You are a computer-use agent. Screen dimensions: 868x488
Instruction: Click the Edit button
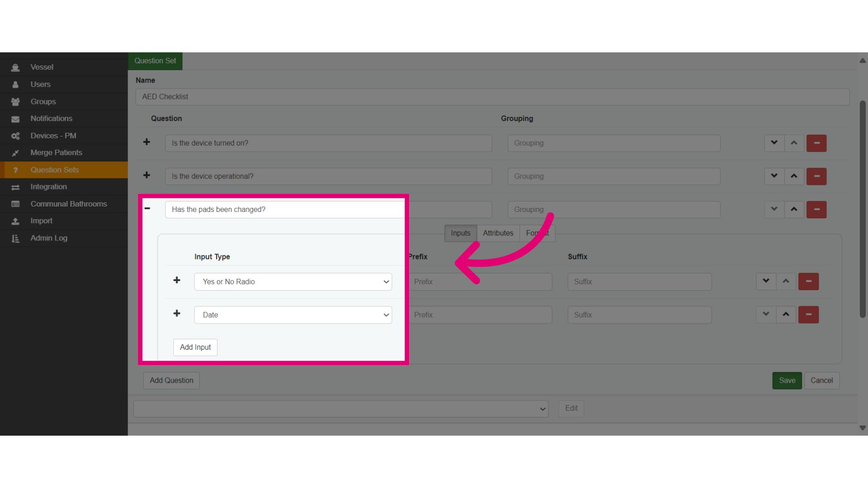coord(571,408)
